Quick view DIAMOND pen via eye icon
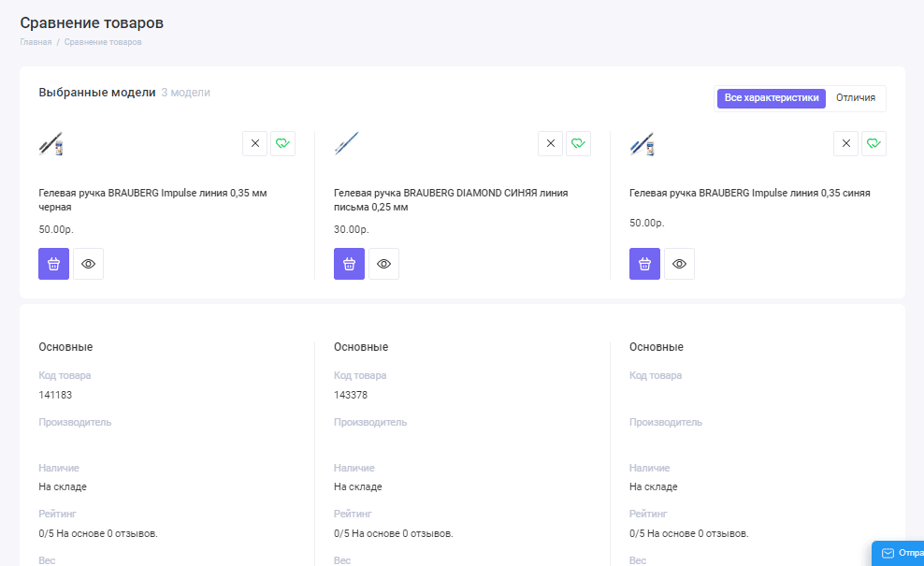 click(x=383, y=264)
